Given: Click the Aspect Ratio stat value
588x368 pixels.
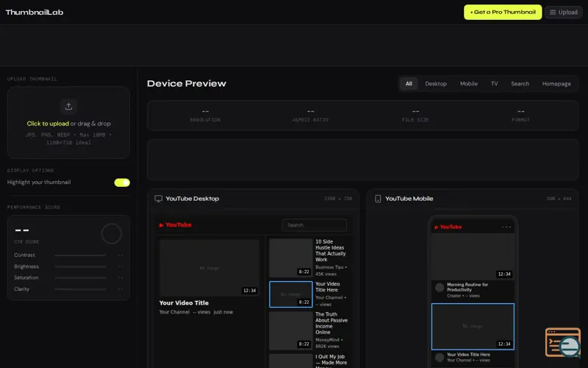Looking at the screenshot, I should click(x=310, y=112).
